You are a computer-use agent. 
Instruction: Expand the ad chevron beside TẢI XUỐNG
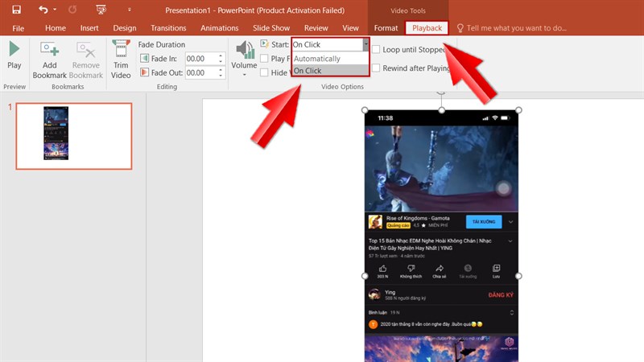tap(510, 222)
